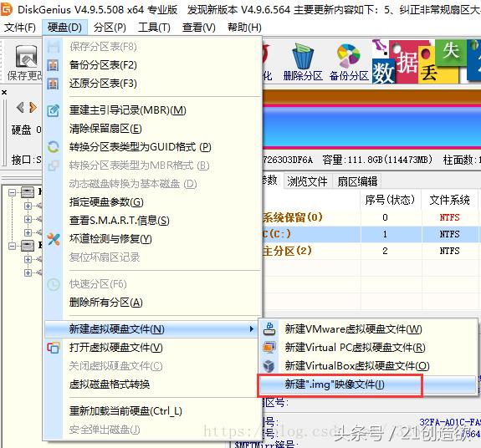The width and height of the screenshot is (481, 448).
Task: Click the 打开虚拟硬盘文件 icon
Action: [x=53, y=348]
